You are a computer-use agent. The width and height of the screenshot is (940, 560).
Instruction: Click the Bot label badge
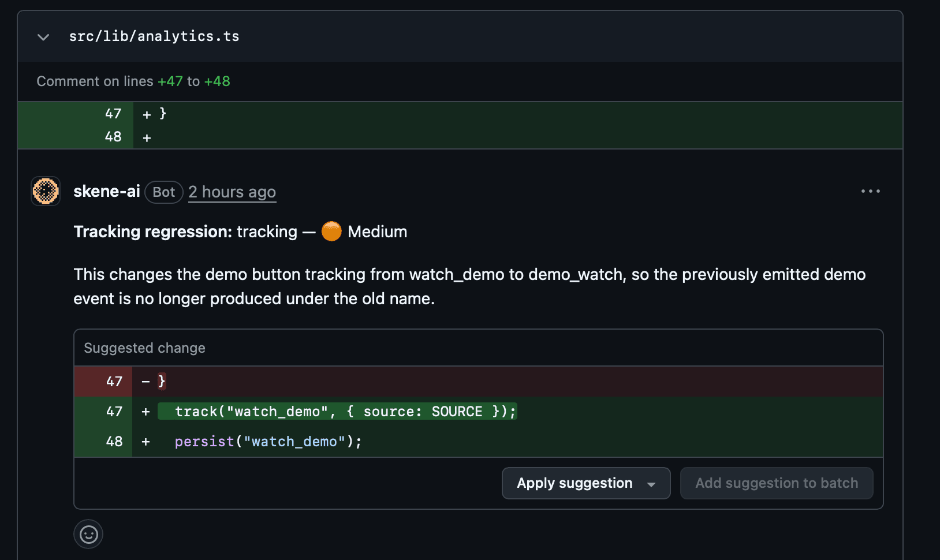(x=164, y=192)
